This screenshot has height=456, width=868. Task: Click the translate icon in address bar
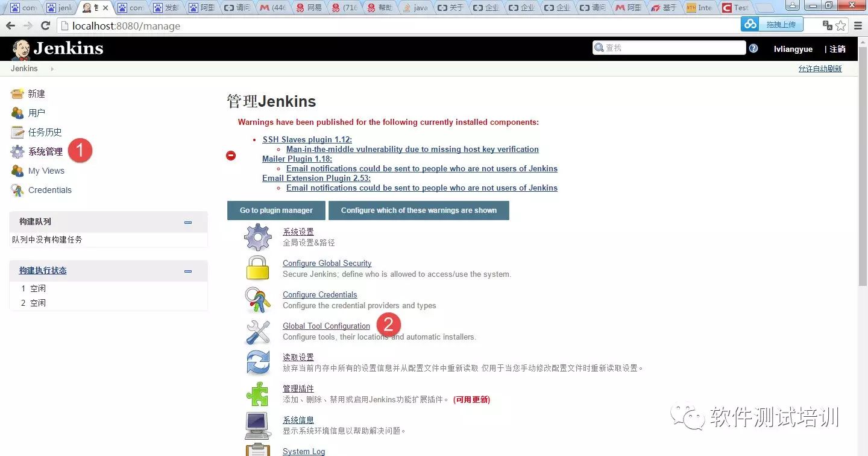pos(828,25)
